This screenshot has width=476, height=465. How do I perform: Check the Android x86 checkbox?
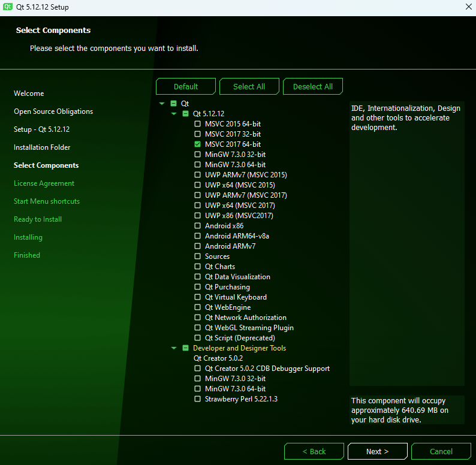click(x=197, y=226)
